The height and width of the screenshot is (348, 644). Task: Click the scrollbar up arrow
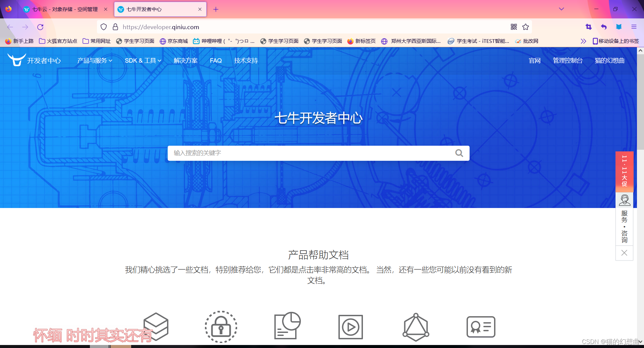640,51
